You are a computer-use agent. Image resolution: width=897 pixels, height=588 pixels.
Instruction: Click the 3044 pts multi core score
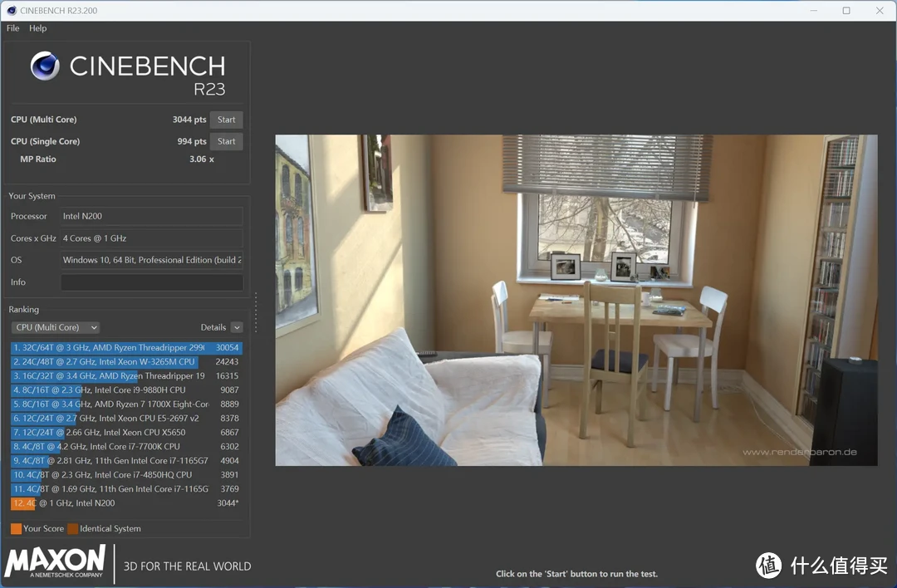189,120
